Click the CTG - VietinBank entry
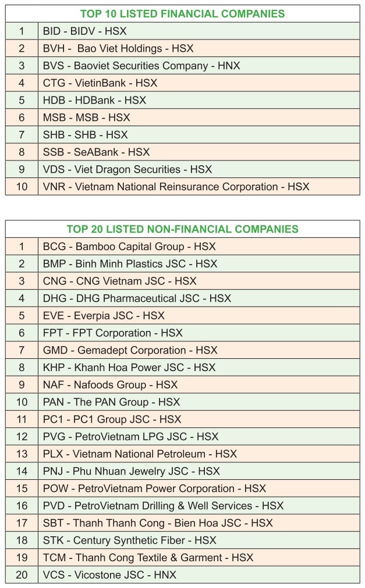 (x=100, y=83)
